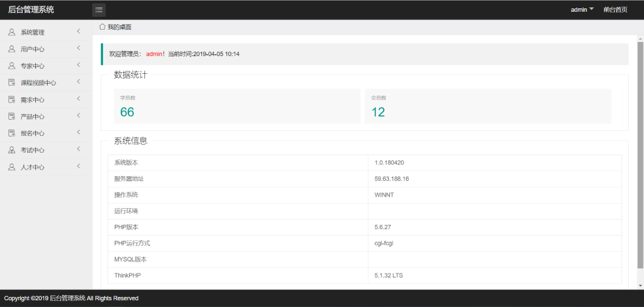Click the cgi-fcgi value cell
The height and width of the screenshot is (307, 644).
coord(495,243)
